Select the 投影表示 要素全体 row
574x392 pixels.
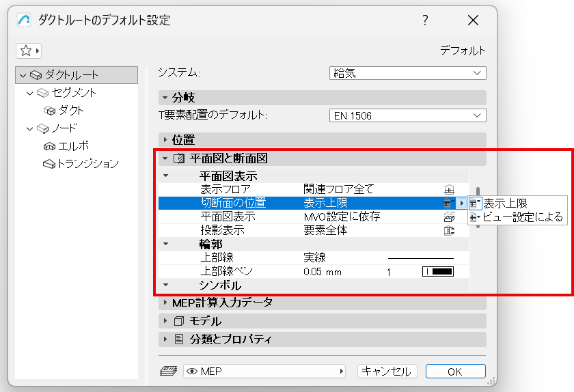(x=314, y=230)
